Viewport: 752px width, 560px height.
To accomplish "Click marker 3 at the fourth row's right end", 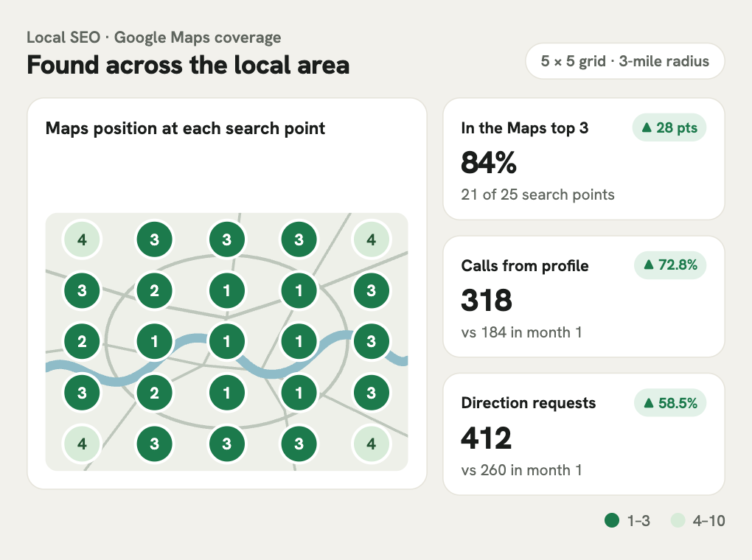I will pyautogui.click(x=371, y=393).
